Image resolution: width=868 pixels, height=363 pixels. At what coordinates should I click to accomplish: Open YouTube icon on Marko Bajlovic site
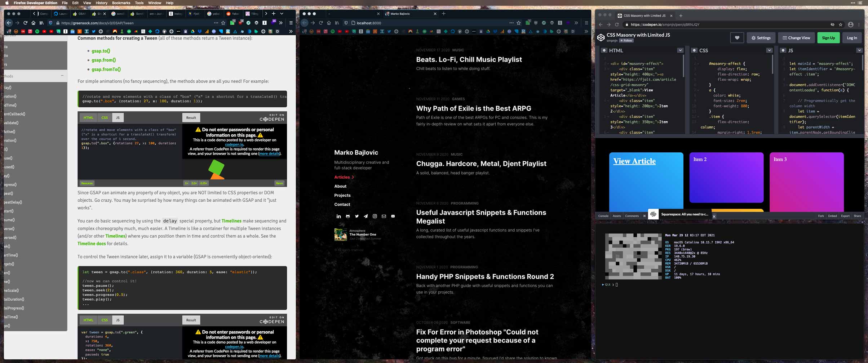[x=393, y=216]
